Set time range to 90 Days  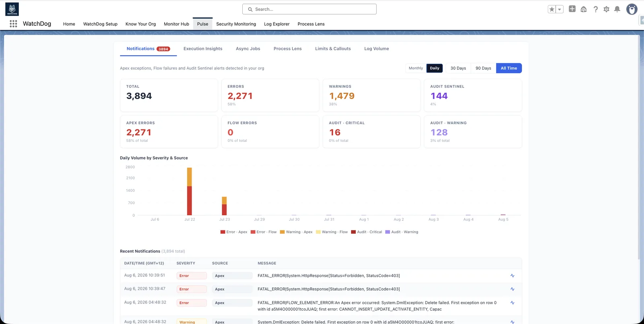click(483, 68)
